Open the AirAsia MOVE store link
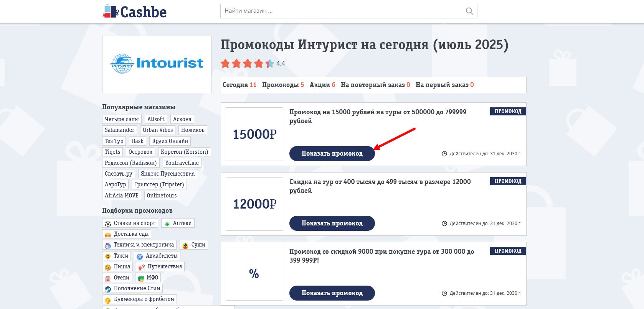Viewport: 644px width, 309px height. [x=122, y=196]
